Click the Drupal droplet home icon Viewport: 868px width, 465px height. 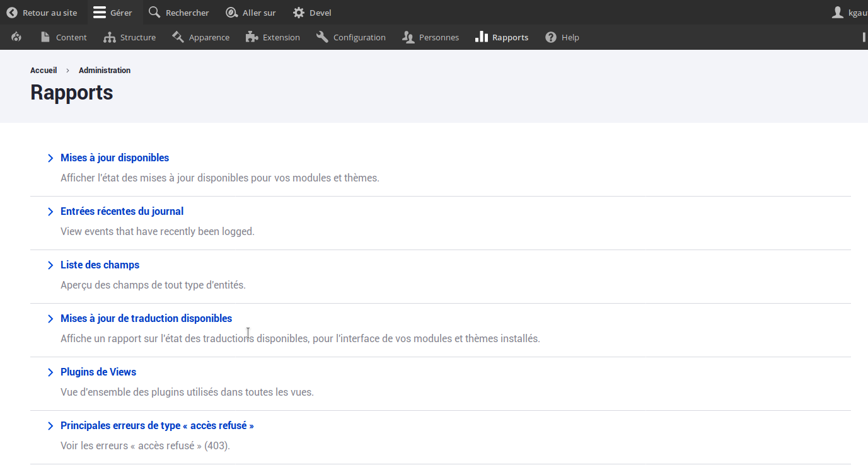click(16, 37)
